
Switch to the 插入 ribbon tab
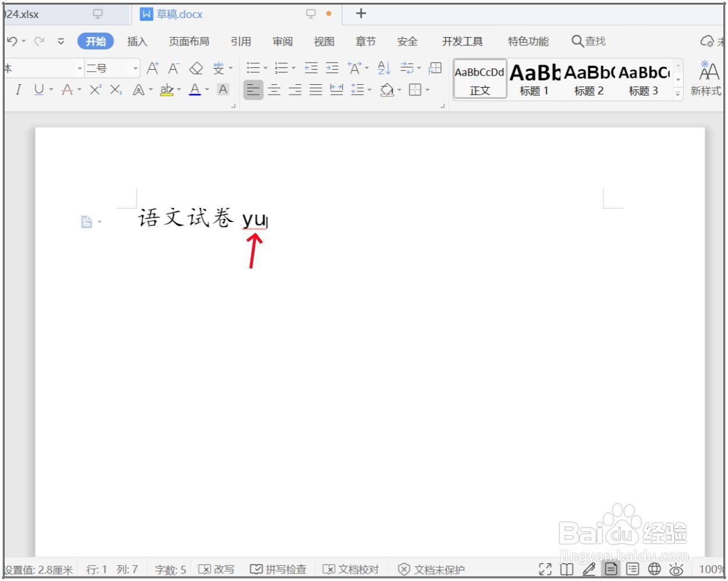tap(137, 41)
